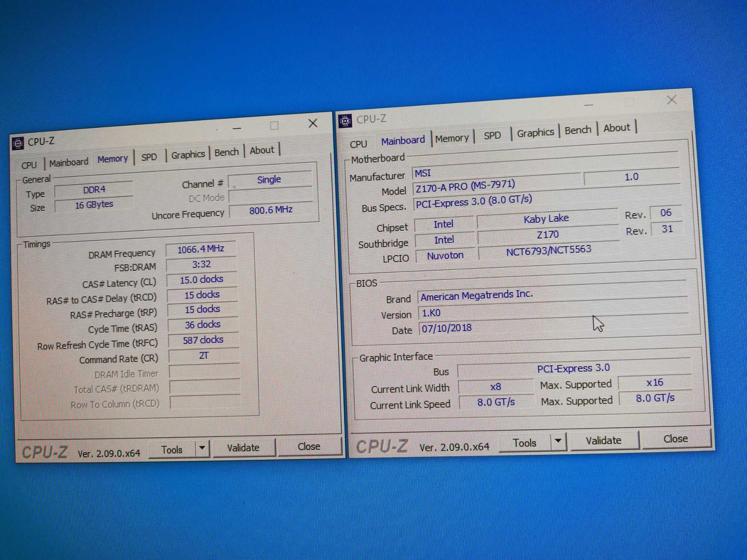747x560 pixels.
Task: Click the Single channel value
Action: [269, 180]
